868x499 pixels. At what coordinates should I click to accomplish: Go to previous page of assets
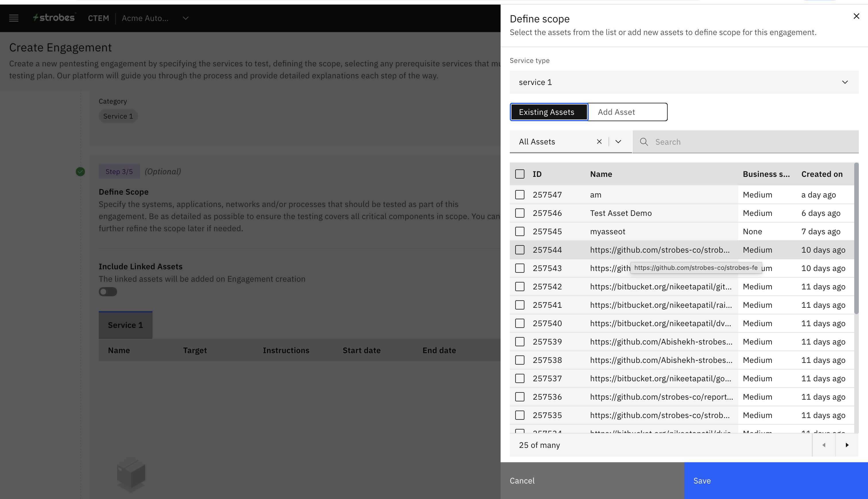[x=824, y=445]
